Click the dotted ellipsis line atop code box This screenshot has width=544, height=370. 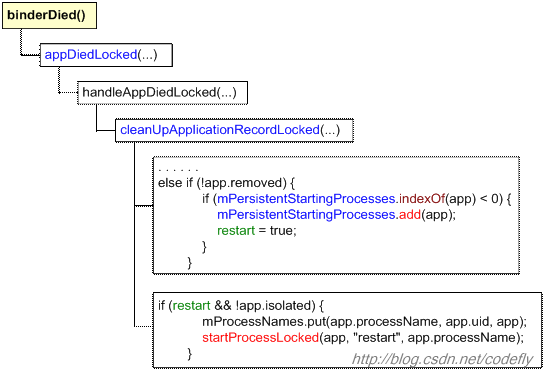click(178, 170)
